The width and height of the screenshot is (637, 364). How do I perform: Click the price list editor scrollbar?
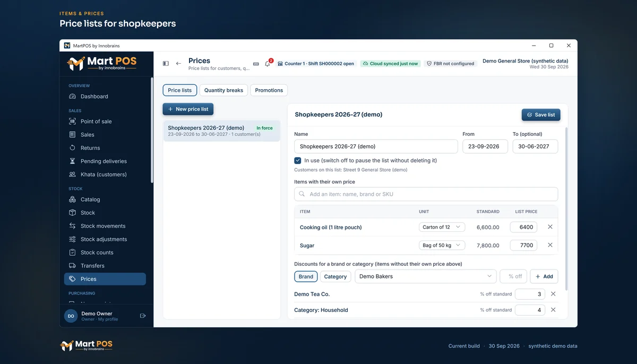pos(566,208)
